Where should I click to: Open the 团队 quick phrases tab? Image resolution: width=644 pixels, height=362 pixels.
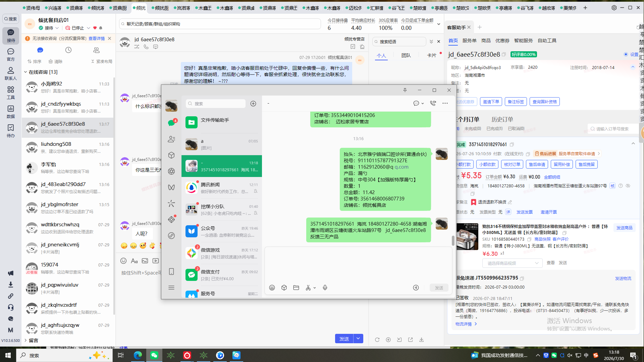pos(406,55)
